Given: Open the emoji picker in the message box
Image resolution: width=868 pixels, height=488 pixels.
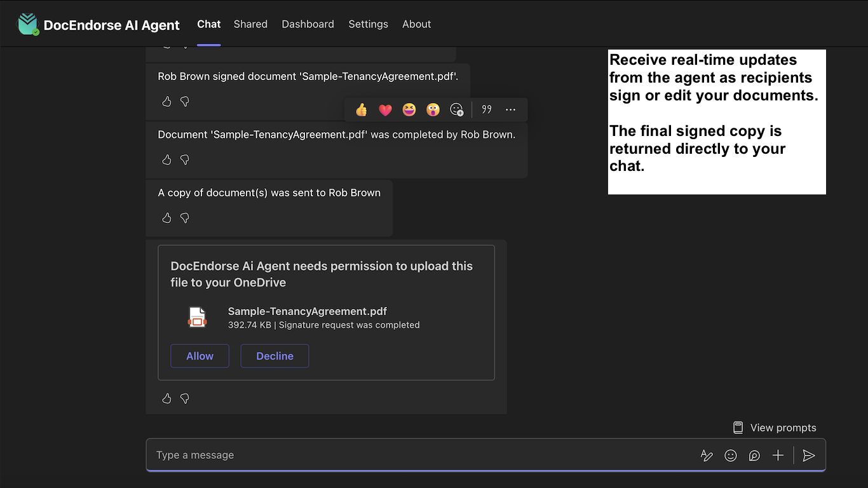Looking at the screenshot, I should click(x=730, y=456).
